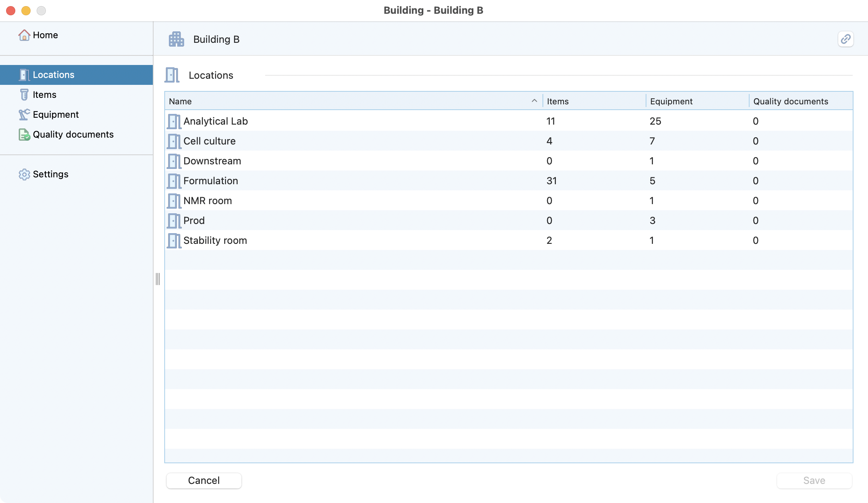Image resolution: width=868 pixels, height=503 pixels.
Task: Select the Prod row name
Action: coord(194,221)
